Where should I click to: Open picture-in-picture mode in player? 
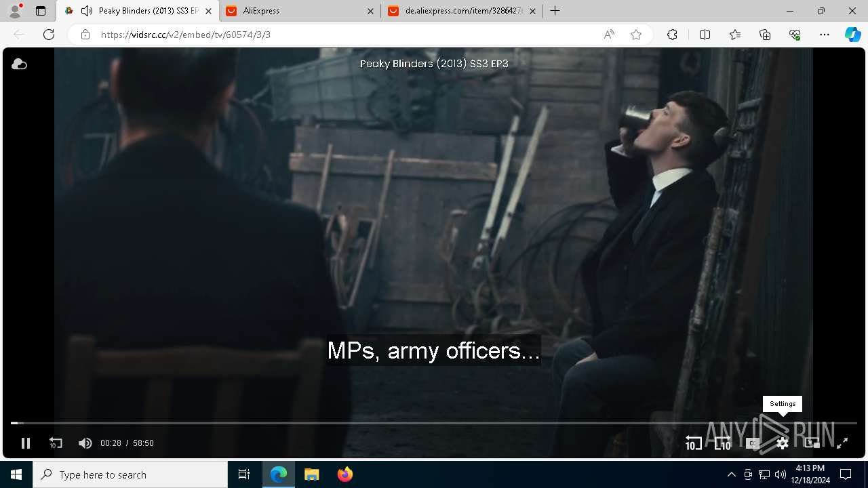[812, 443]
